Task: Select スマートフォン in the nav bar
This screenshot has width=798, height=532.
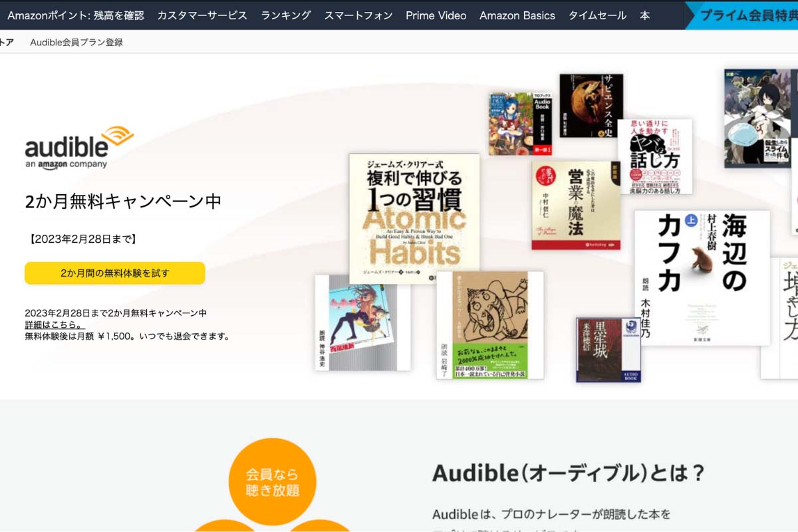Action: coord(357,14)
